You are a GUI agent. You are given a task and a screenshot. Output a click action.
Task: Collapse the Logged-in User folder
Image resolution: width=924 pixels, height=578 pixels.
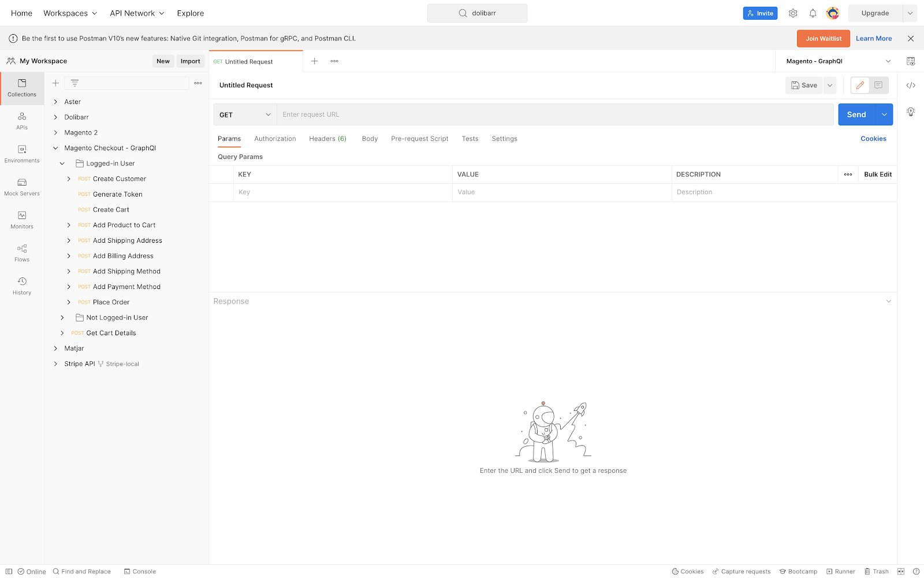pos(62,164)
